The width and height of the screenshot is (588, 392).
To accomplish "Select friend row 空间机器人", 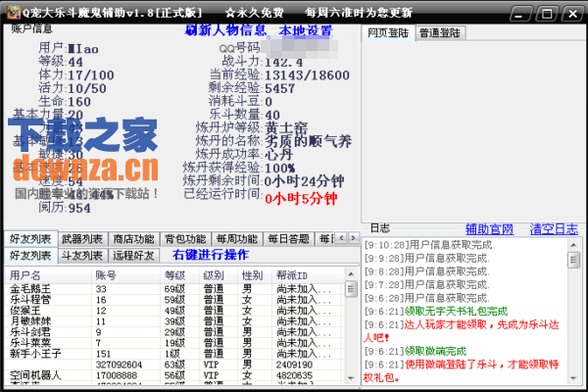I will point(174,375).
